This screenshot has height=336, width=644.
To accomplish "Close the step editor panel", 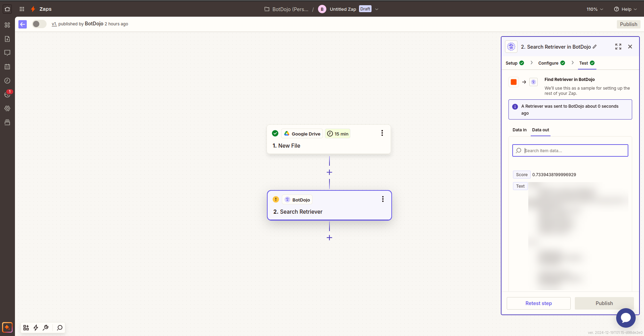I will coord(630,47).
